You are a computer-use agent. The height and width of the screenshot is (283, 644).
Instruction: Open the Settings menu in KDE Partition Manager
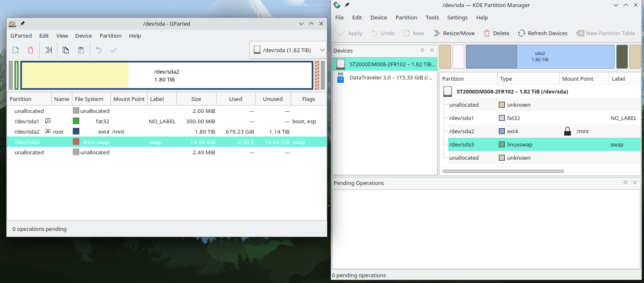click(x=457, y=17)
